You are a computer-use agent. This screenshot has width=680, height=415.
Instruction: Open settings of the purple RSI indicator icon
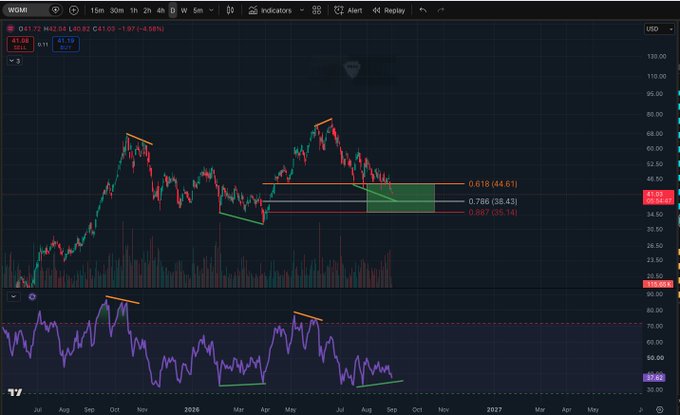click(32, 297)
